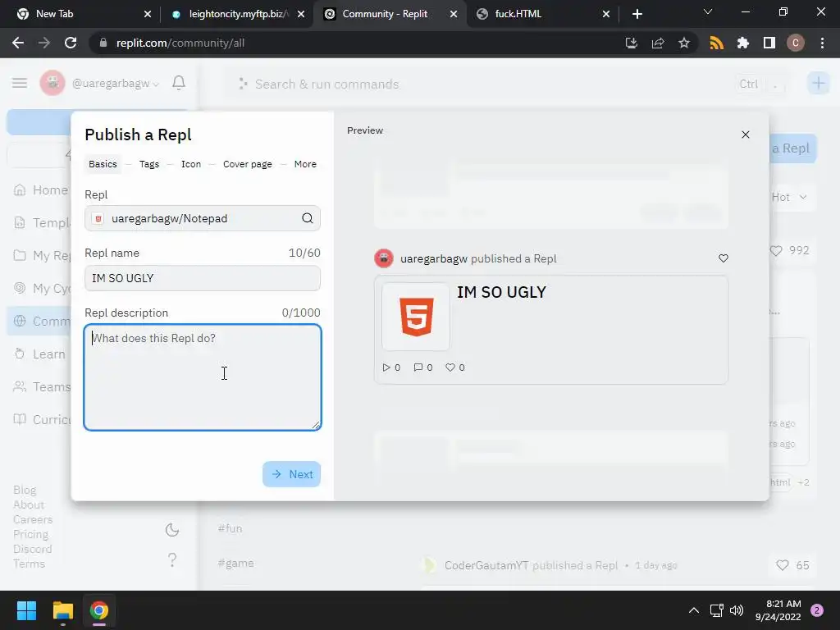Click the install app icon in address bar

coord(631,43)
